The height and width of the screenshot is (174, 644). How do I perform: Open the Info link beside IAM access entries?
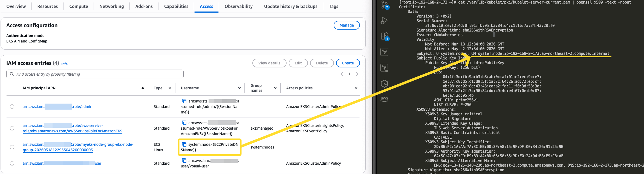click(x=64, y=64)
